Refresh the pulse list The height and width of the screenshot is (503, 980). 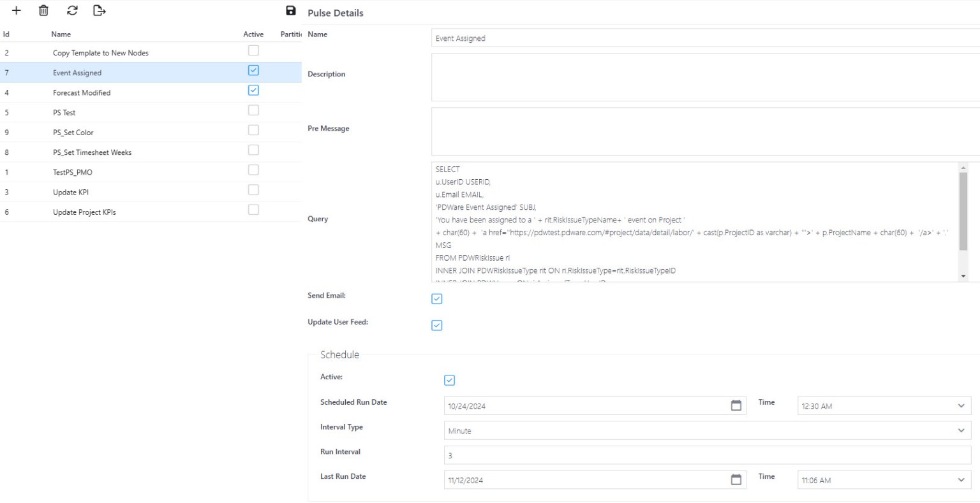(x=72, y=10)
